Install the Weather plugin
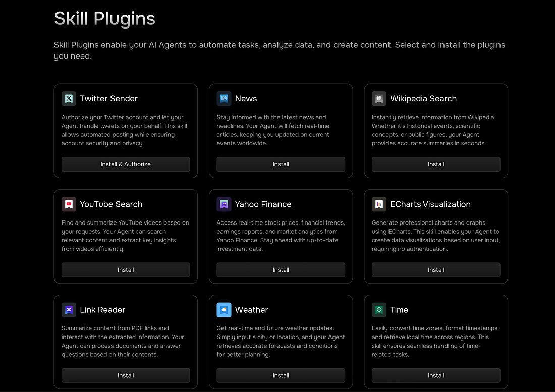 click(x=281, y=375)
